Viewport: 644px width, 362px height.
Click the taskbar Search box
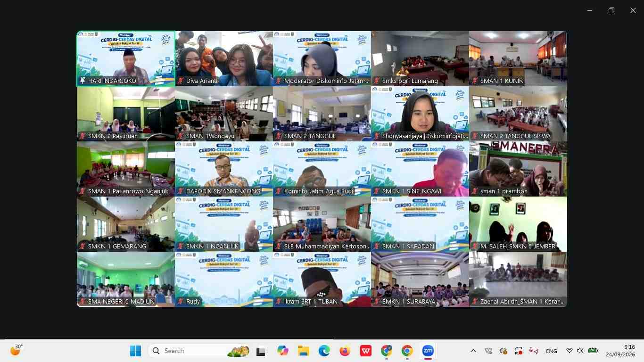(199, 351)
